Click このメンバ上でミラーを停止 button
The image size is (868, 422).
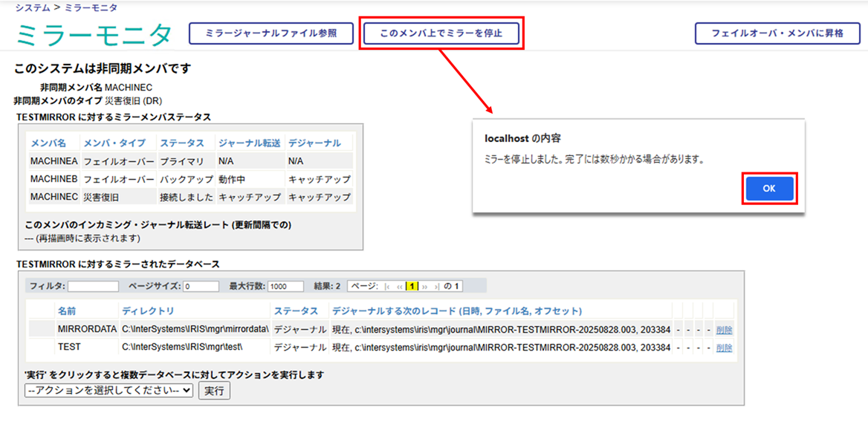441,33
